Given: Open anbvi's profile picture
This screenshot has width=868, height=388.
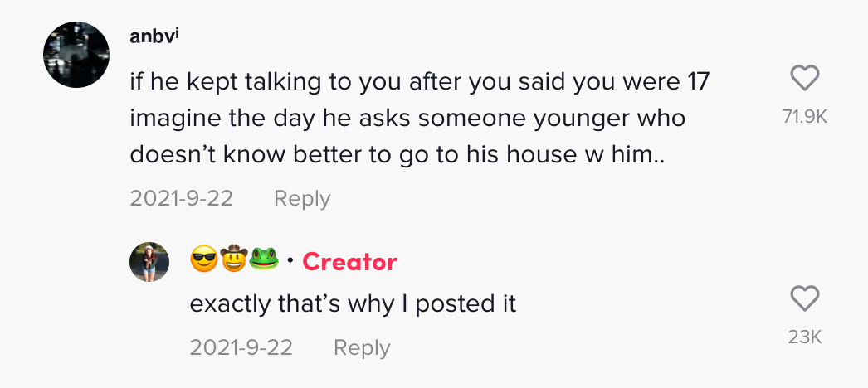Looking at the screenshot, I should (x=76, y=55).
